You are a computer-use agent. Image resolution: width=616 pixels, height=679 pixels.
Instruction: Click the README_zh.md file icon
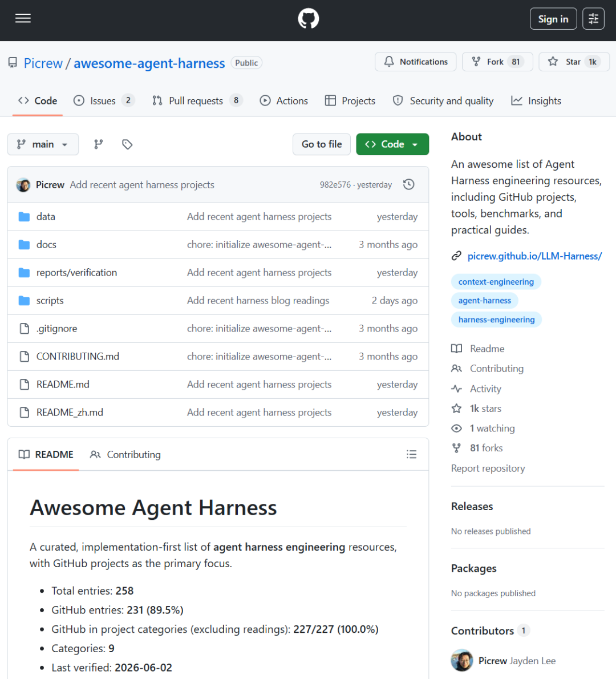coord(25,412)
